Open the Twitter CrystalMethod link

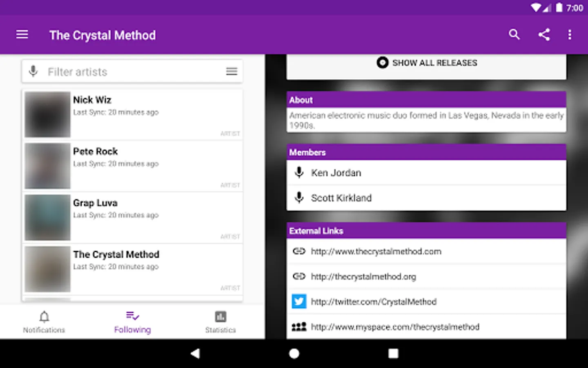click(426, 302)
